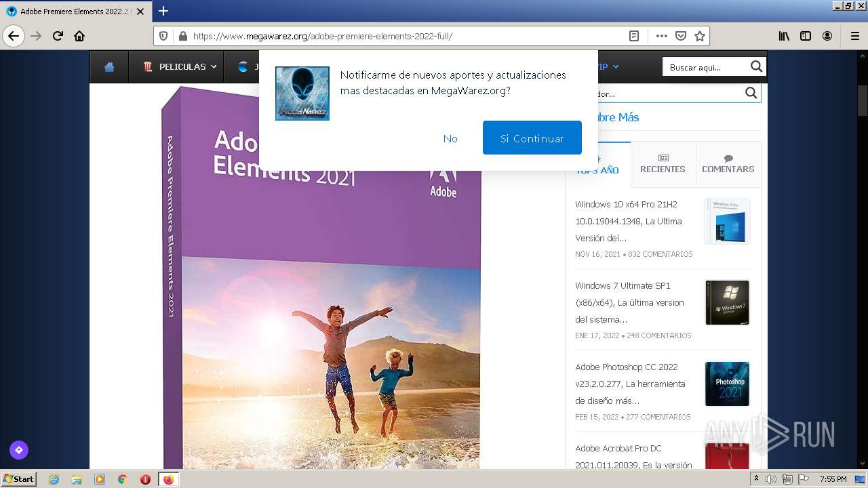Image resolution: width=868 pixels, height=488 pixels.
Task: Reload the current page
Action: click(58, 36)
